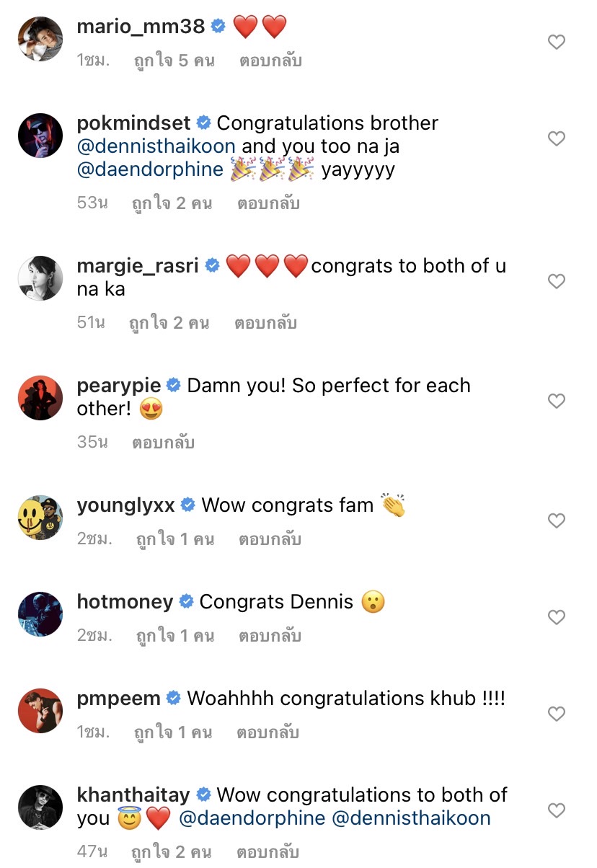View pokmindset's avatar
Screen dimensions: 597x868
40,136
